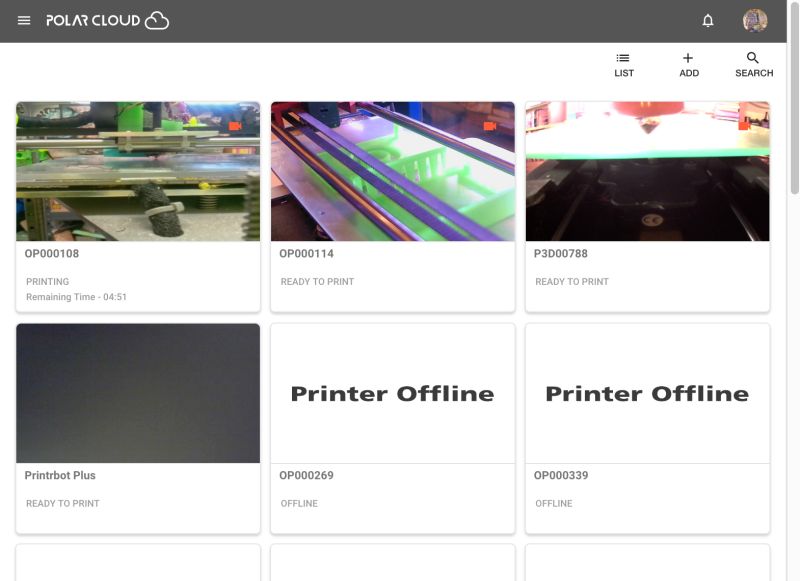Open the SEARCH function

click(x=752, y=63)
